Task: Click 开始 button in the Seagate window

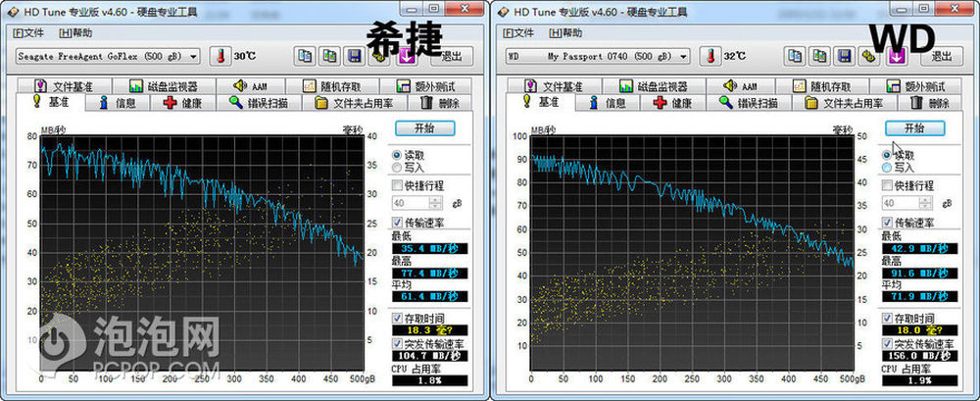Action: [425, 128]
